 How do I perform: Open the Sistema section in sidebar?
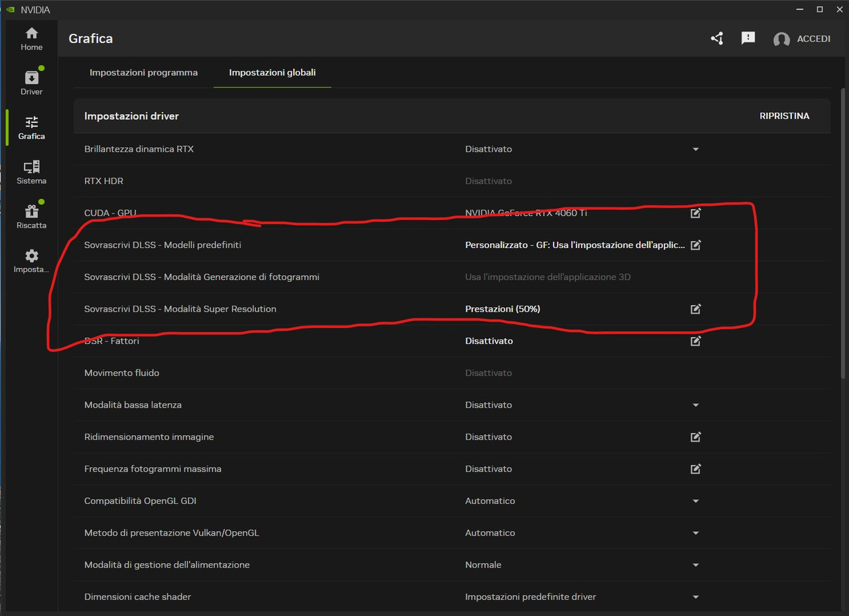click(31, 172)
